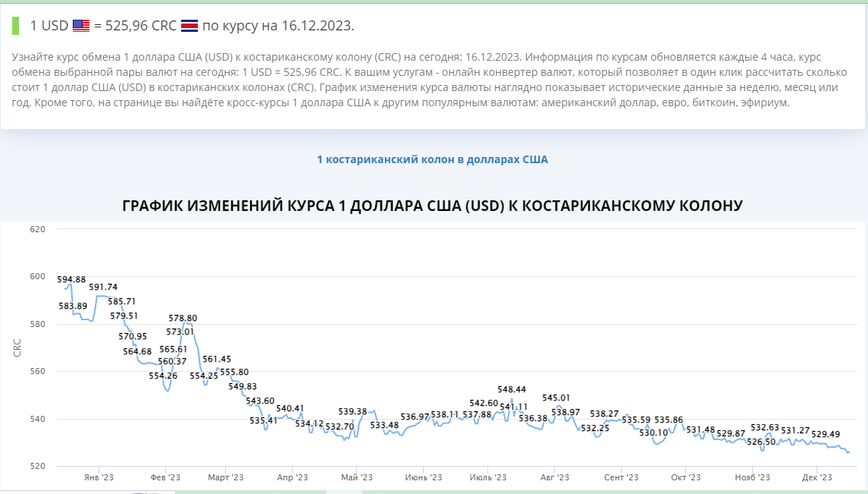The height and width of the screenshot is (494, 868).
Task: Click the chart title about курса доллара
Action: click(434, 205)
